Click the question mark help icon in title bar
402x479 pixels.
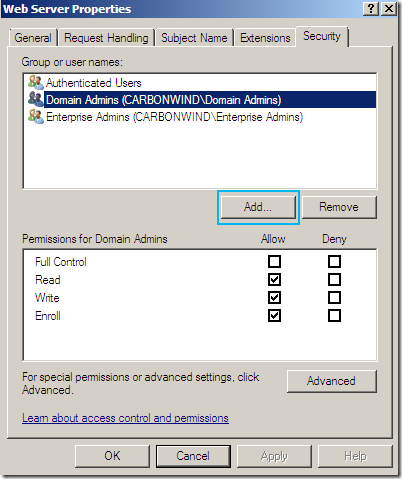[371, 8]
